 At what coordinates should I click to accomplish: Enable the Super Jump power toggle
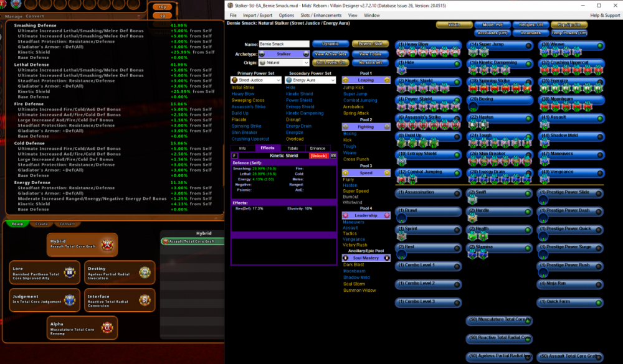(528, 45)
